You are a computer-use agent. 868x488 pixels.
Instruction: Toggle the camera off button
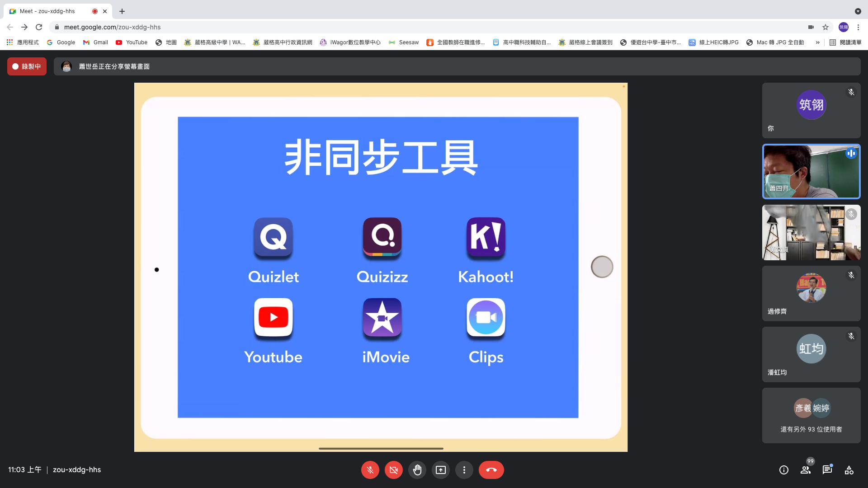coord(393,470)
